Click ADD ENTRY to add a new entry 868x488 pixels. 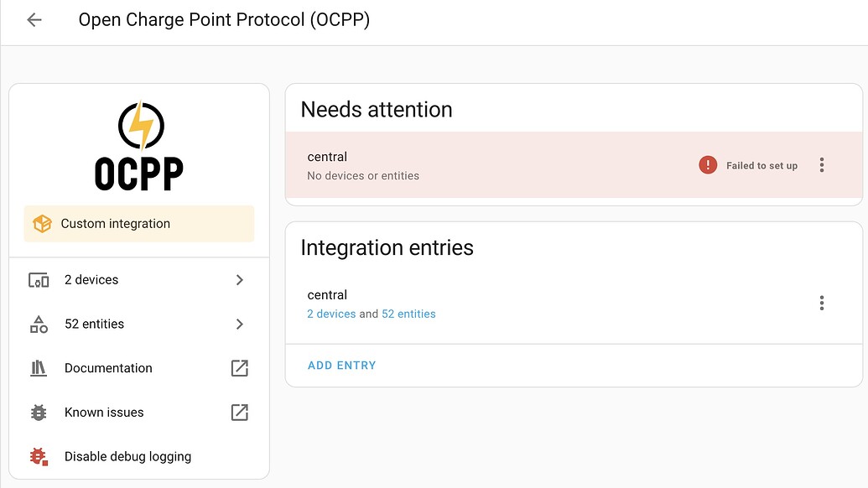tap(341, 365)
